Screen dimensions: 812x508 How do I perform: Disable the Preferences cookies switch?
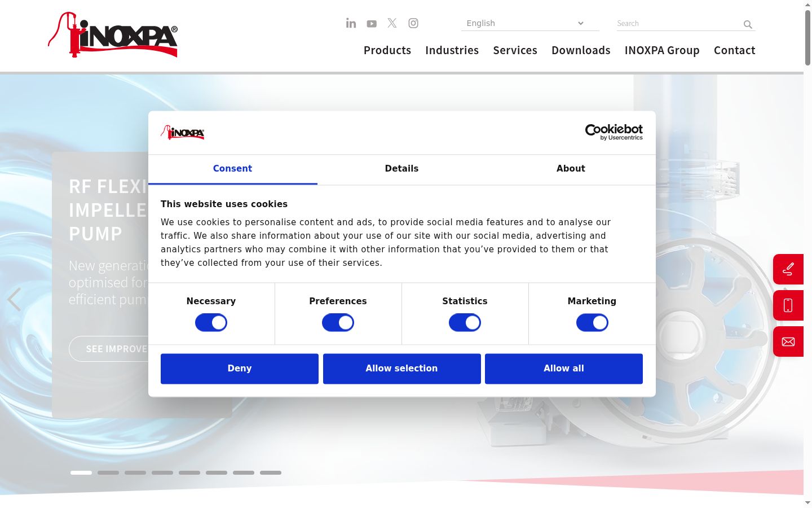[x=338, y=323]
